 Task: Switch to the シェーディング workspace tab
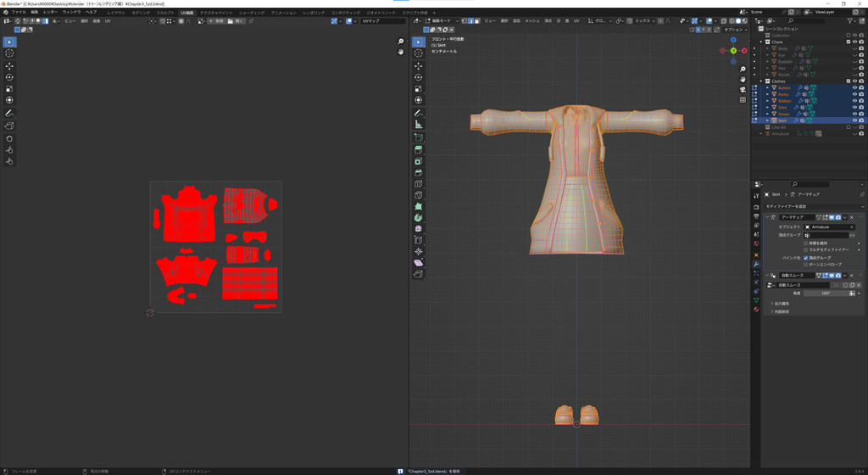[x=251, y=13]
